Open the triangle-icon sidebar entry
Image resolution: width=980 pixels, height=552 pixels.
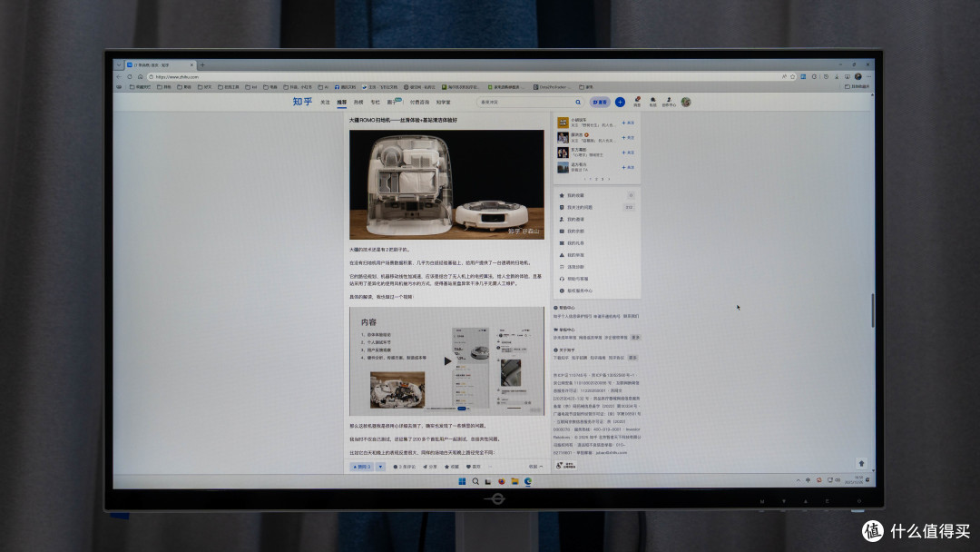596,255
